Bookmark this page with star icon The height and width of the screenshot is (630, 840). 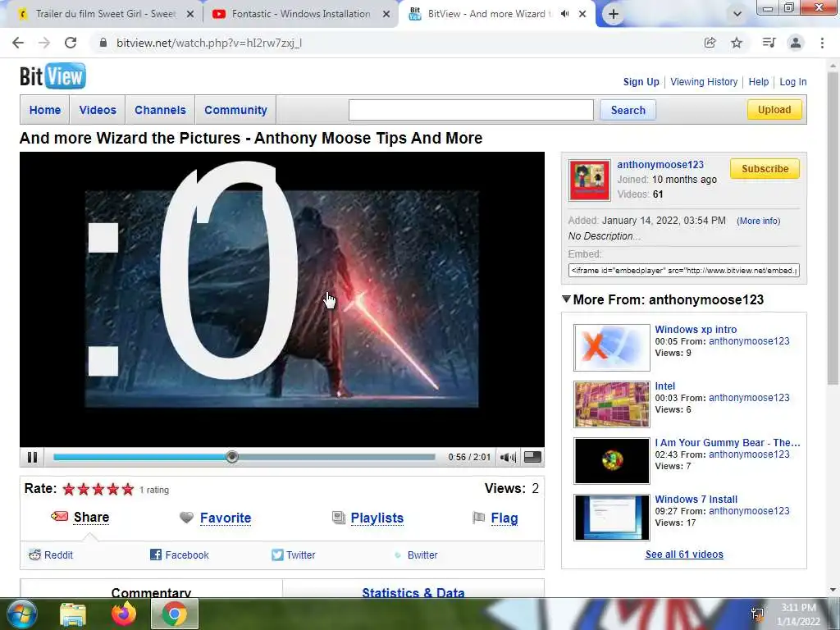coord(737,43)
